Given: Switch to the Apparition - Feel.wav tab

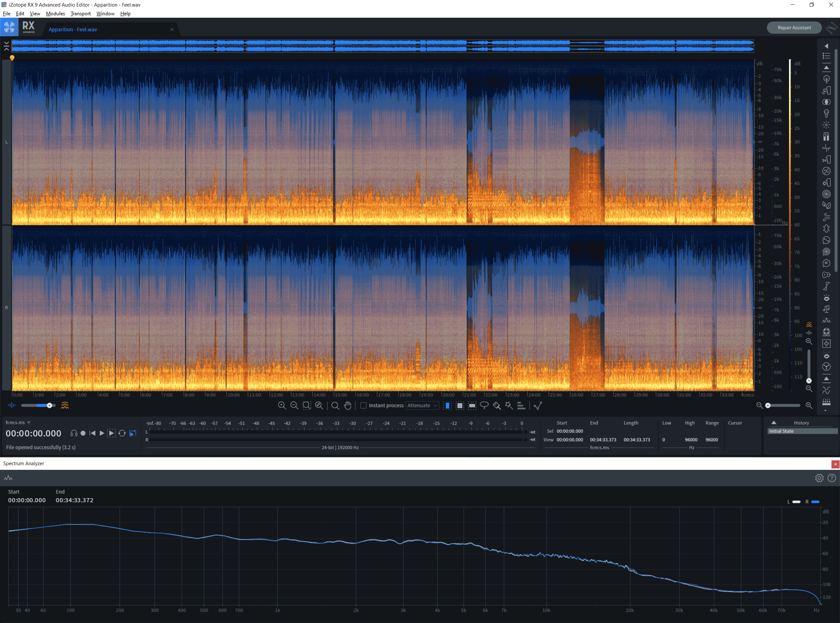Looking at the screenshot, I should (73, 29).
